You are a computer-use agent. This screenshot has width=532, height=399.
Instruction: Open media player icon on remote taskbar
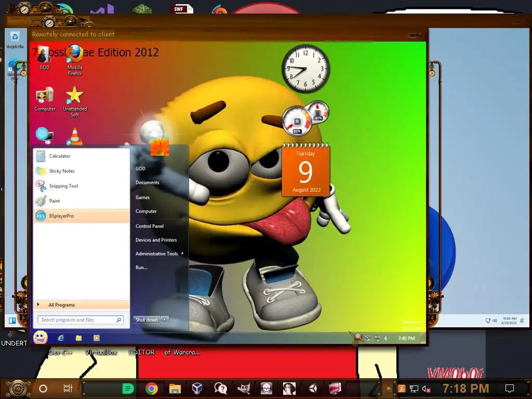(x=97, y=338)
